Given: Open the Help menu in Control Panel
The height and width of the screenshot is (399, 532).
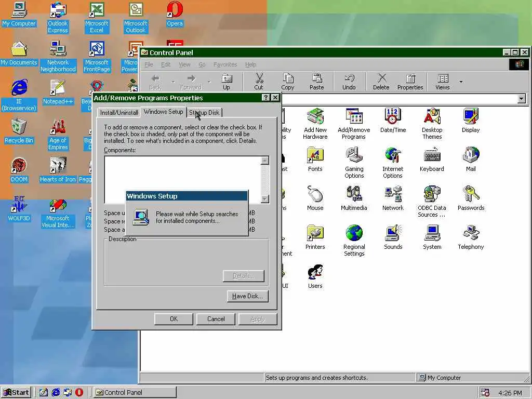Looking at the screenshot, I should [x=251, y=64].
